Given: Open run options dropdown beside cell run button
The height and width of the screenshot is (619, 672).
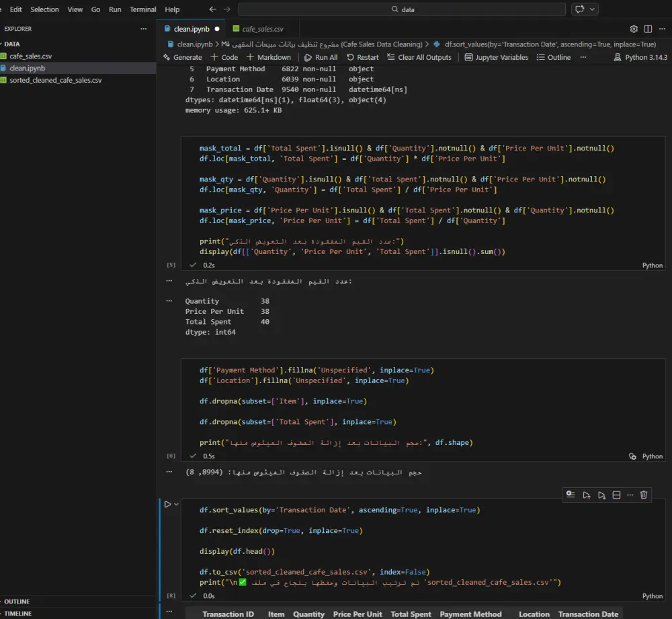Looking at the screenshot, I should [176, 504].
